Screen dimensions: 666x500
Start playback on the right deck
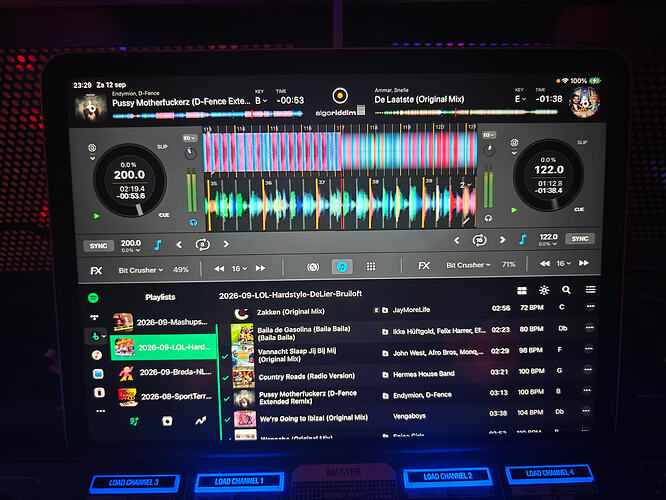(514, 210)
